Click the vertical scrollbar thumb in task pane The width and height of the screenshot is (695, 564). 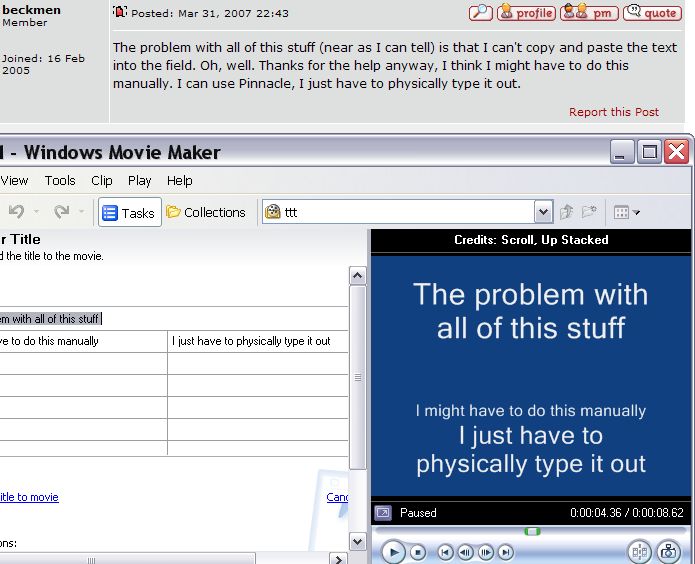coord(357,377)
